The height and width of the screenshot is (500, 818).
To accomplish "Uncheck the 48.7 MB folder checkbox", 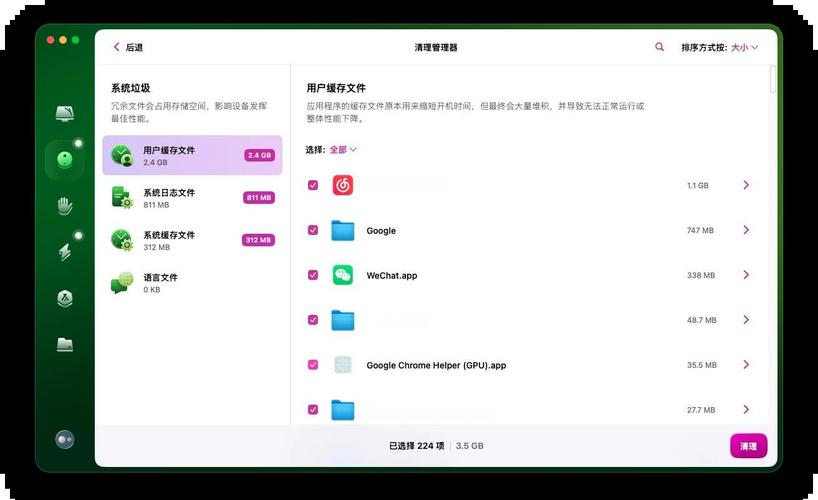I will click(x=313, y=319).
